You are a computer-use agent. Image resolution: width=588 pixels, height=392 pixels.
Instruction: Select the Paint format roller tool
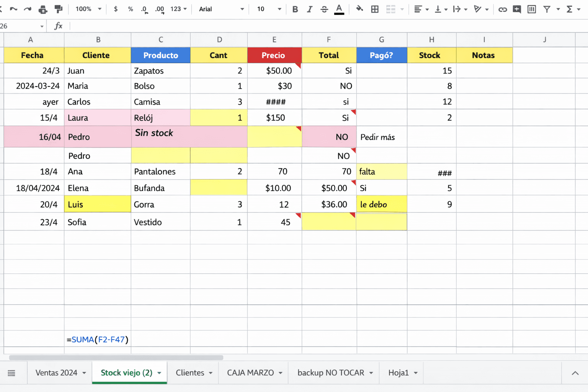pos(59,9)
